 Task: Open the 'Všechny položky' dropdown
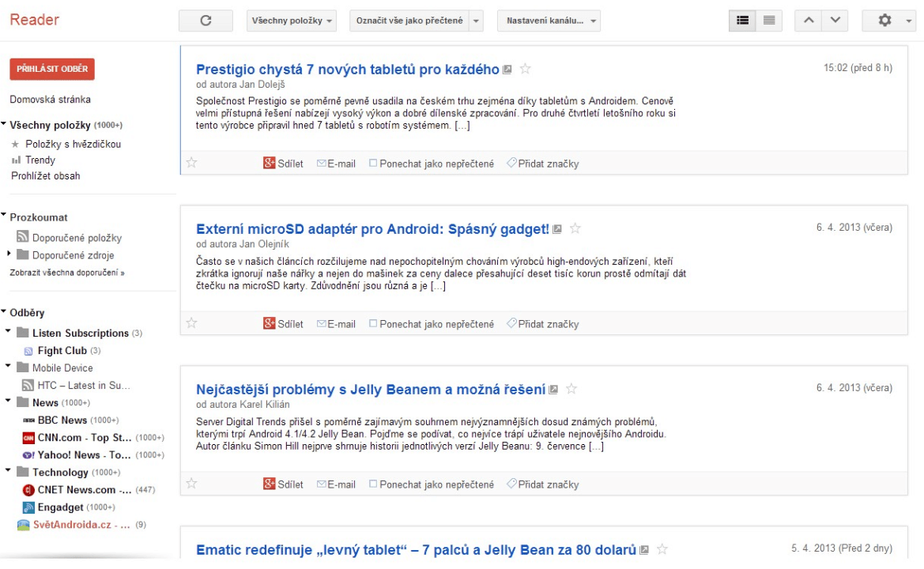[x=291, y=21]
